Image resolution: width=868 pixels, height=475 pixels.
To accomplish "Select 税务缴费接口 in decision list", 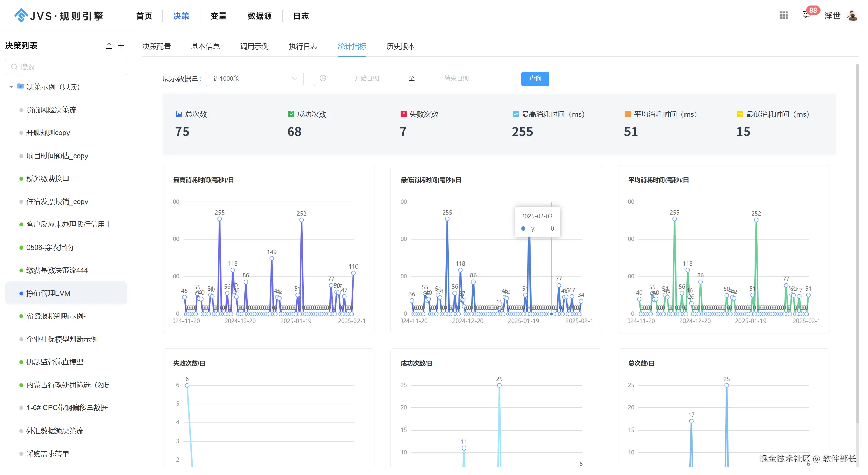I will pyautogui.click(x=48, y=179).
